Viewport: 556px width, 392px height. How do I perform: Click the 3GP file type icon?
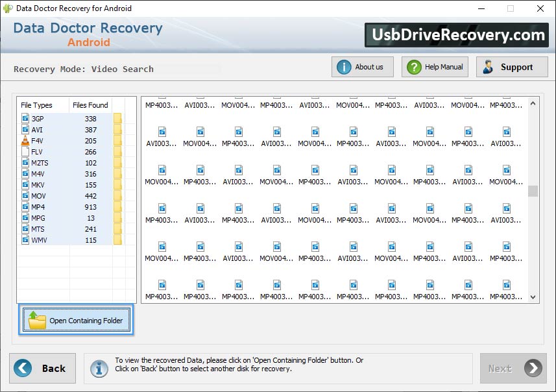[x=25, y=118]
